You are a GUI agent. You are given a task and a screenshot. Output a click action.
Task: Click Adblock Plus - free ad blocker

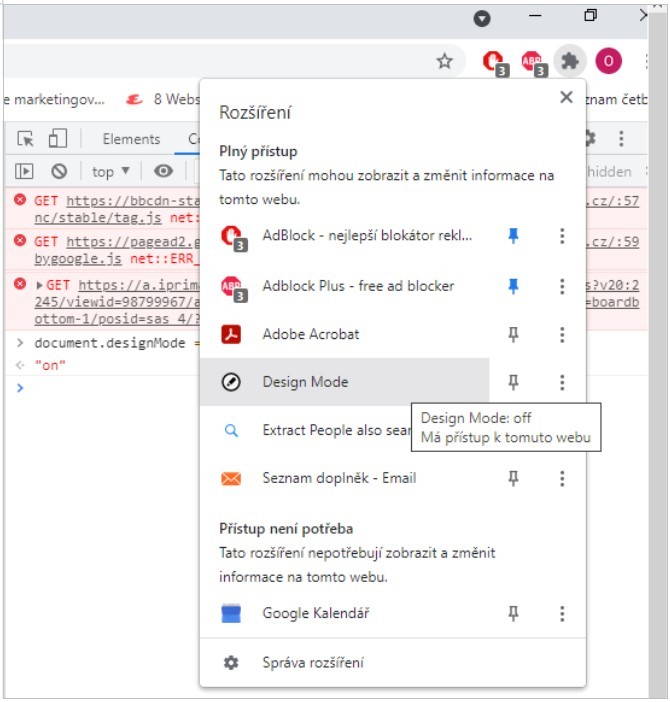tap(345, 286)
